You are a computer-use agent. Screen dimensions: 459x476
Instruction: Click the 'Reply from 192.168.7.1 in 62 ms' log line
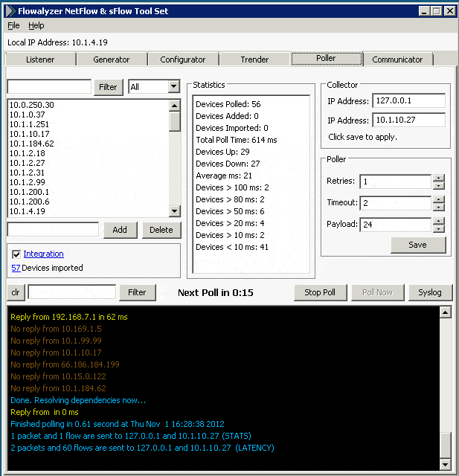pos(69,317)
